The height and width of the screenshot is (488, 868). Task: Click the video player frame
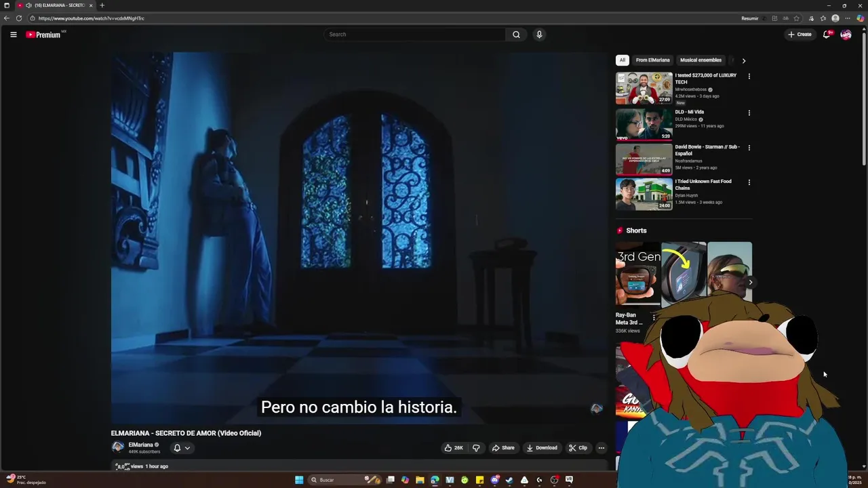pos(359,239)
